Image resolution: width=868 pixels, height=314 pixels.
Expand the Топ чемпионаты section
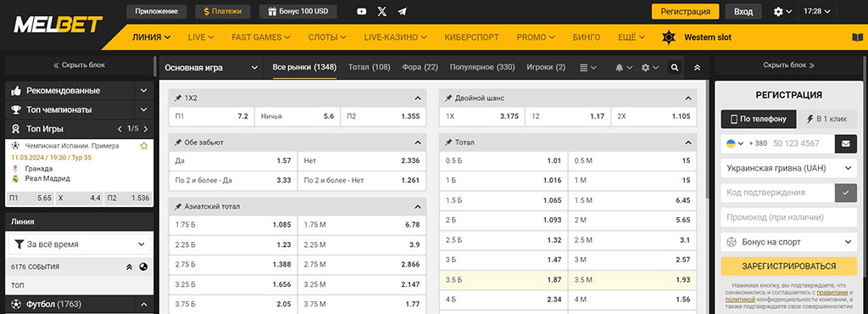pos(144,109)
